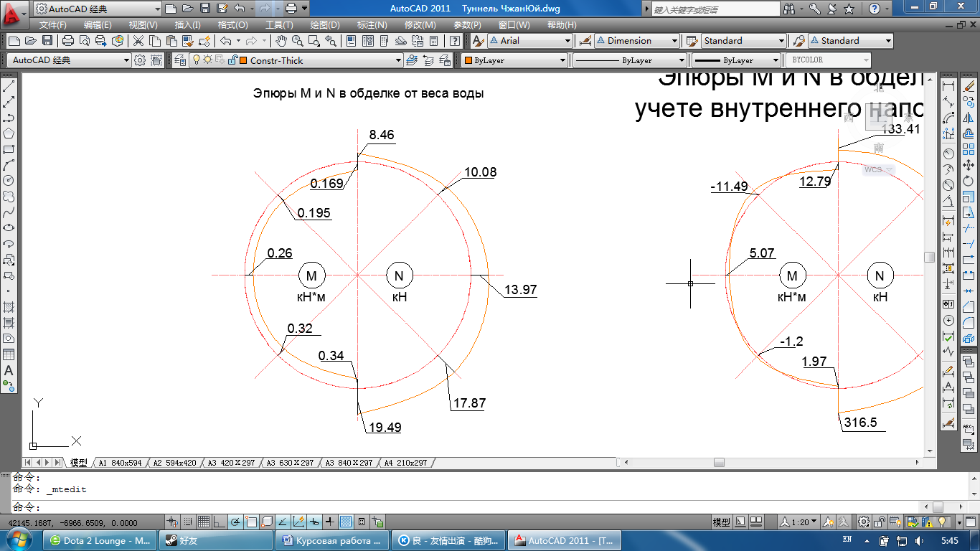Click the search keyword input field

coord(715,9)
